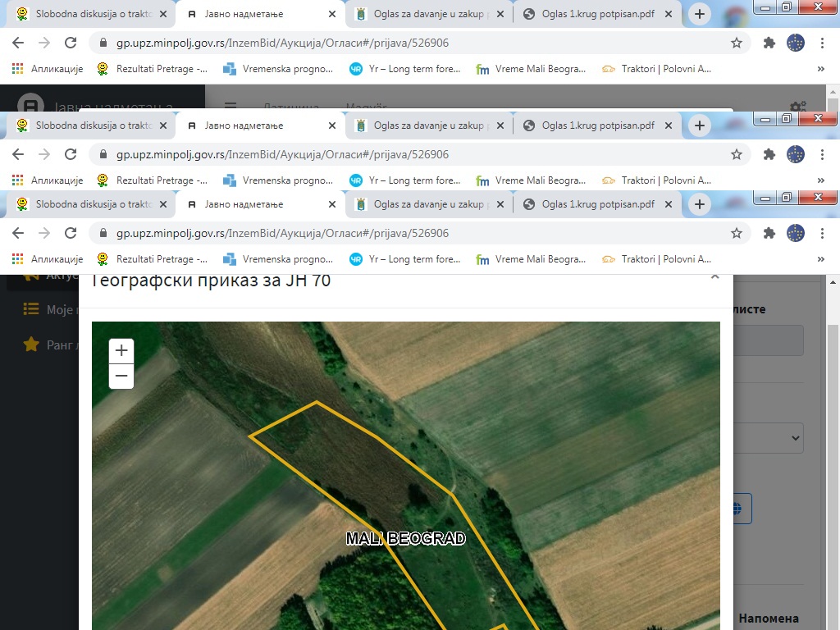Click the middle address bar URL
The height and width of the screenshot is (630, 840).
pos(282,154)
